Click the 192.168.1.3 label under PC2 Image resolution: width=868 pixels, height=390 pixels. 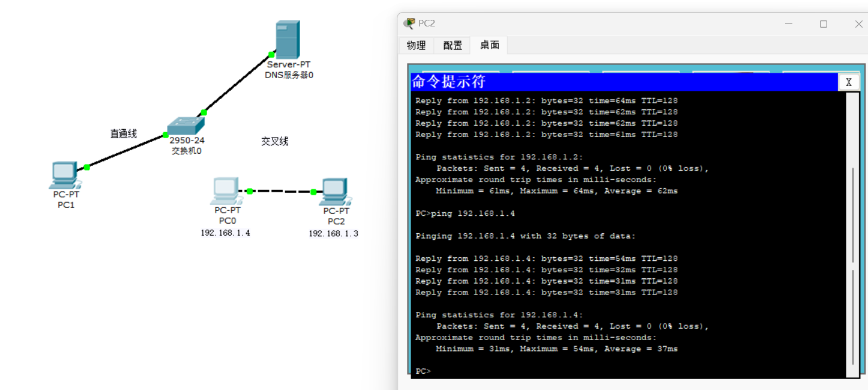coord(333,234)
